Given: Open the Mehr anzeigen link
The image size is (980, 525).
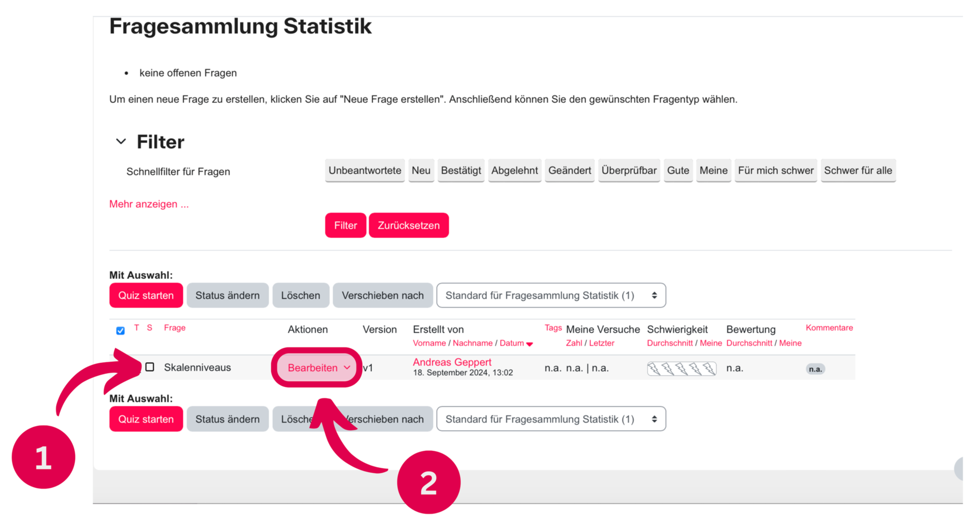Looking at the screenshot, I should point(149,204).
